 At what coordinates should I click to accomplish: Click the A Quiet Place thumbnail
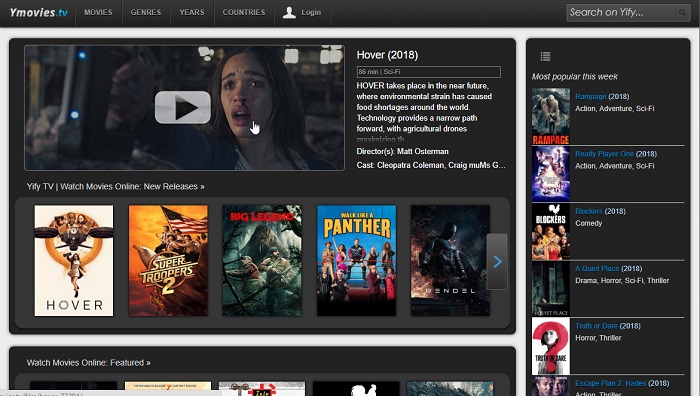(x=551, y=288)
